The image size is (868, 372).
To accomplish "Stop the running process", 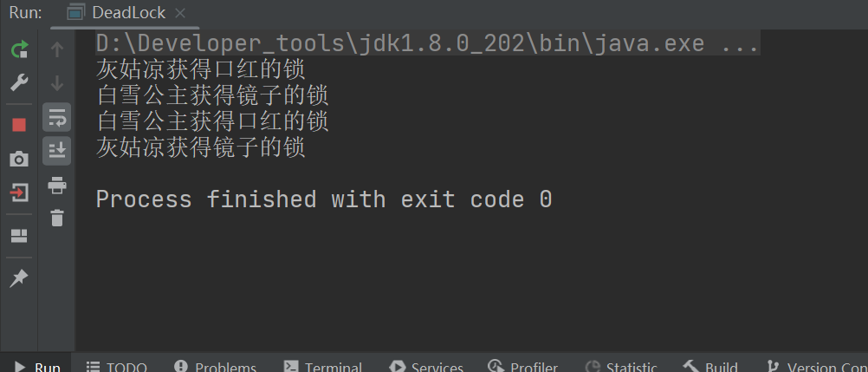I will pyautogui.click(x=19, y=125).
